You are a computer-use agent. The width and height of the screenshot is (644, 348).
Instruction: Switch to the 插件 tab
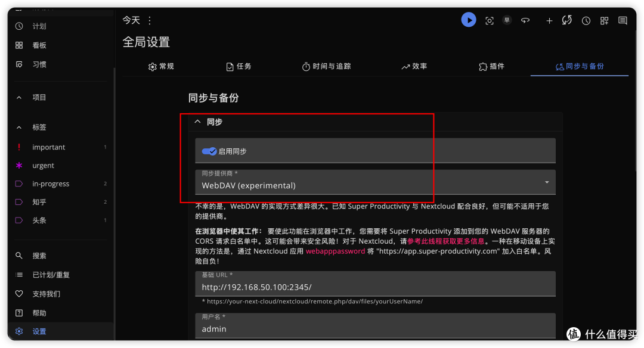[x=491, y=67]
